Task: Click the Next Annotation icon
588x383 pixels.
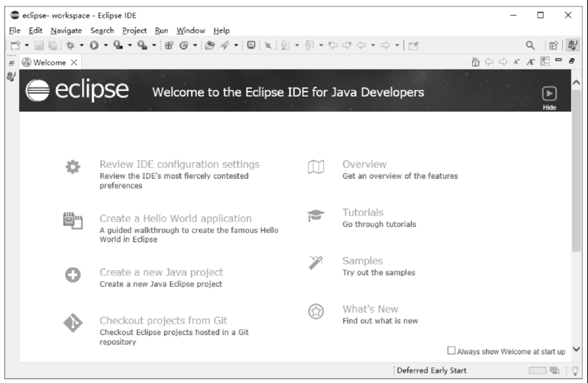Action: 285,46
